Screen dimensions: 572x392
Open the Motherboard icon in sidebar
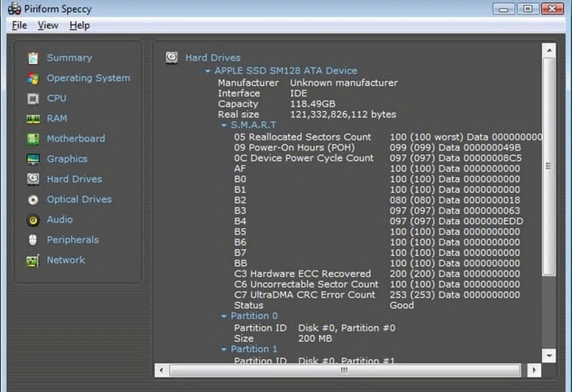33,139
